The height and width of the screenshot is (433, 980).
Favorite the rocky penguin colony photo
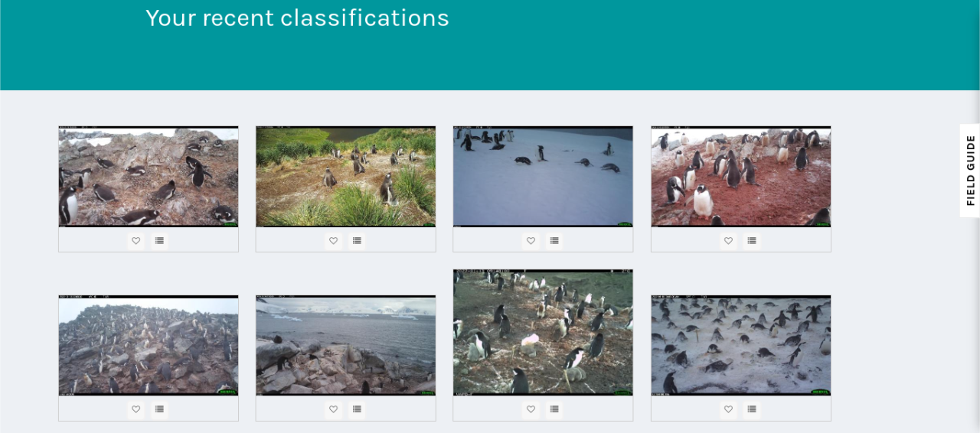136,240
